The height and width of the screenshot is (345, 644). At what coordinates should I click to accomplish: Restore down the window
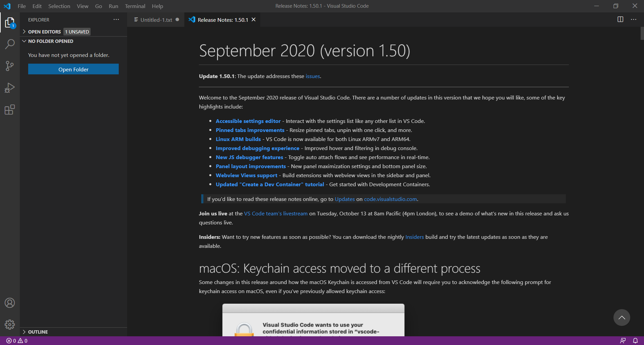click(x=616, y=6)
